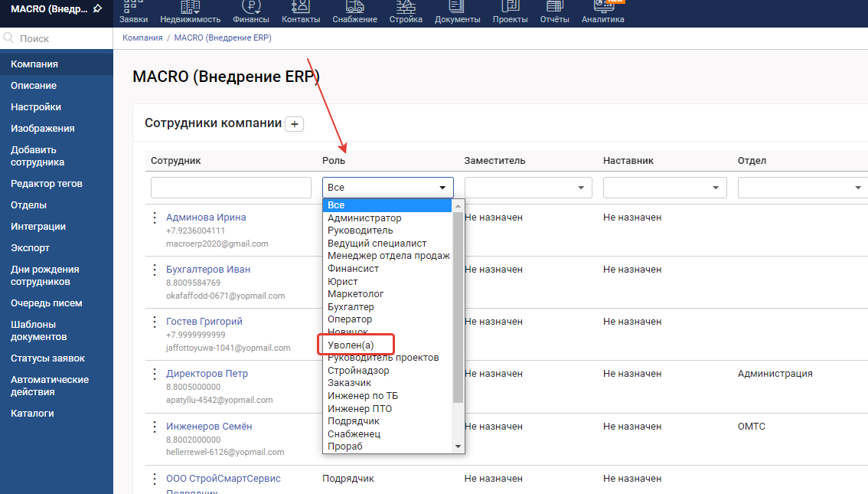
Task: Choose Администратор from the role list
Action: pos(364,218)
